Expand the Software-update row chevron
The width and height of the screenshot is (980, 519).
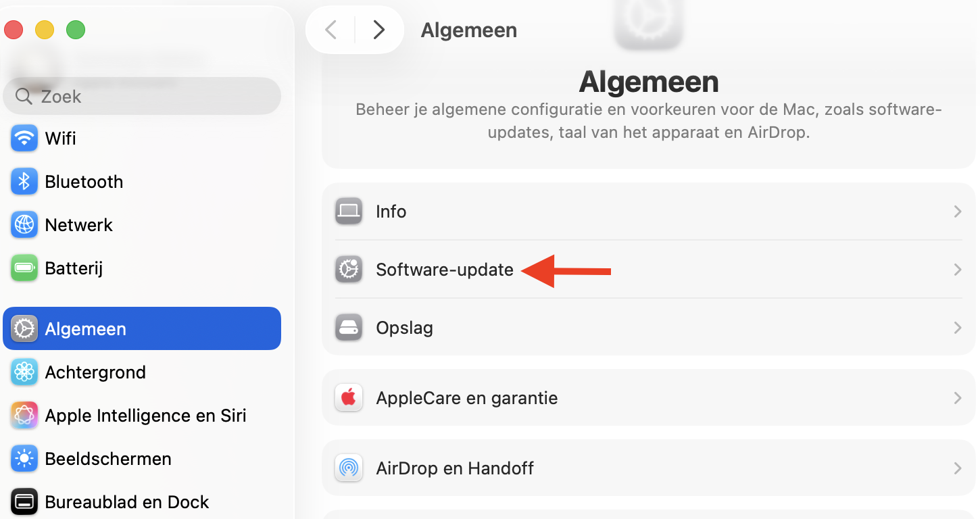[957, 269]
